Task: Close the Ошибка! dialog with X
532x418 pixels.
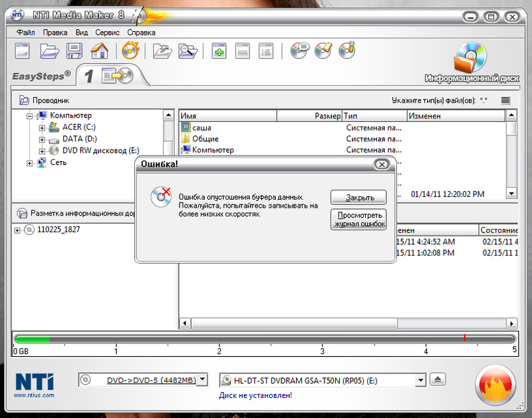Action: pyautogui.click(x=382, y=164)
